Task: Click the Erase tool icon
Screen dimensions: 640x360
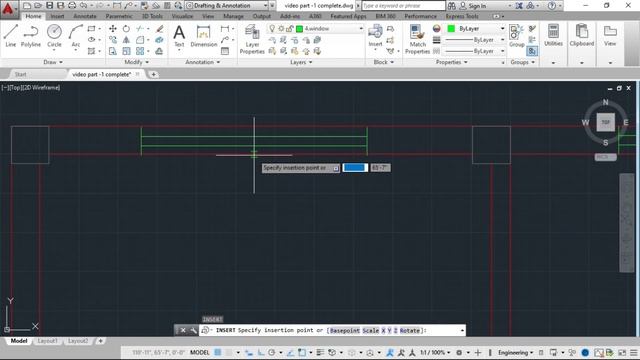Action: click(x=160, y=29)
